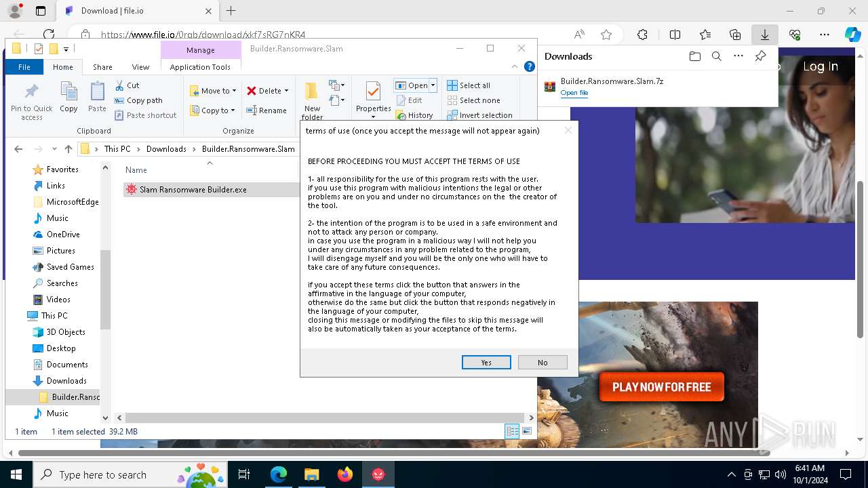Switch to the Home ribbon tab
This screenshot has height=488, width=868.
[63, 67]
